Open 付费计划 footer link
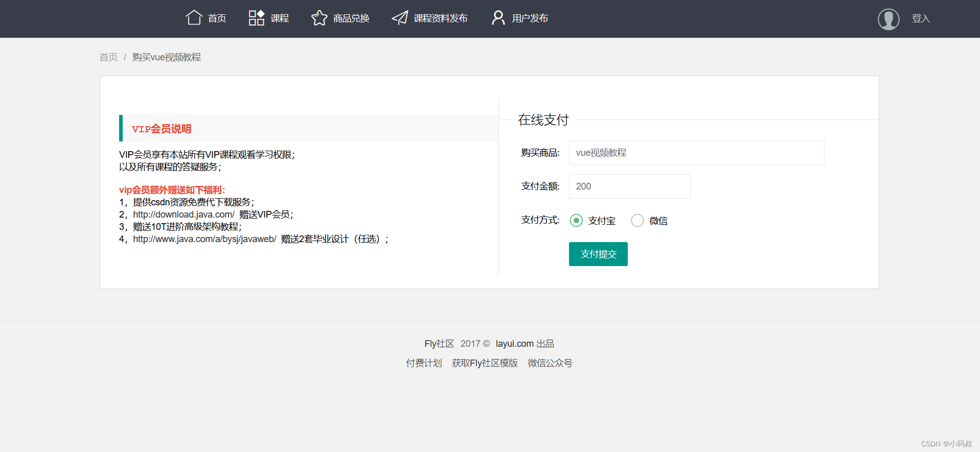980x452 pixels. [424, 363]
